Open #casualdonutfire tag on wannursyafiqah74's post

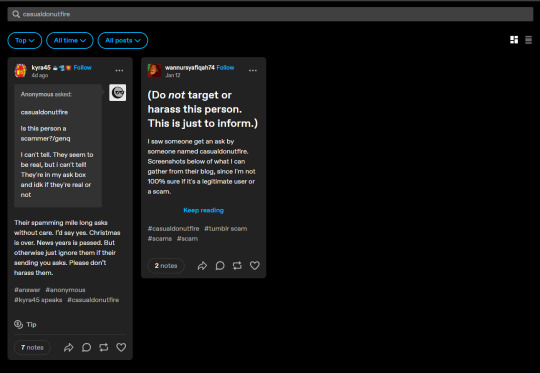point(174,229)
